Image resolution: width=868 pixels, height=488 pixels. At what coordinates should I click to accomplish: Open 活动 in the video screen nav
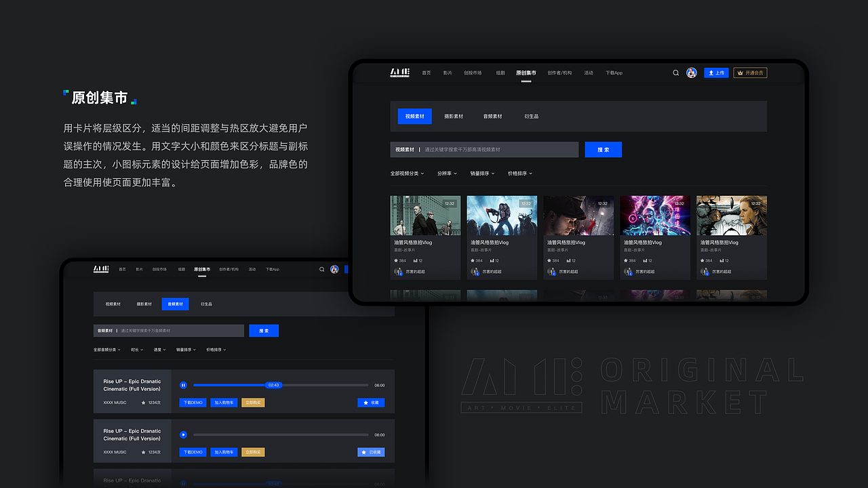coord(589,73)
